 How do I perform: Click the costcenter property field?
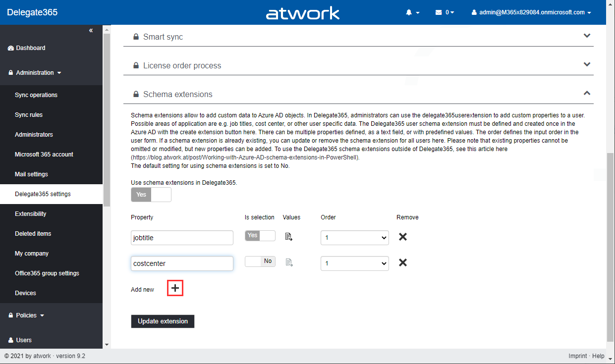182,263
